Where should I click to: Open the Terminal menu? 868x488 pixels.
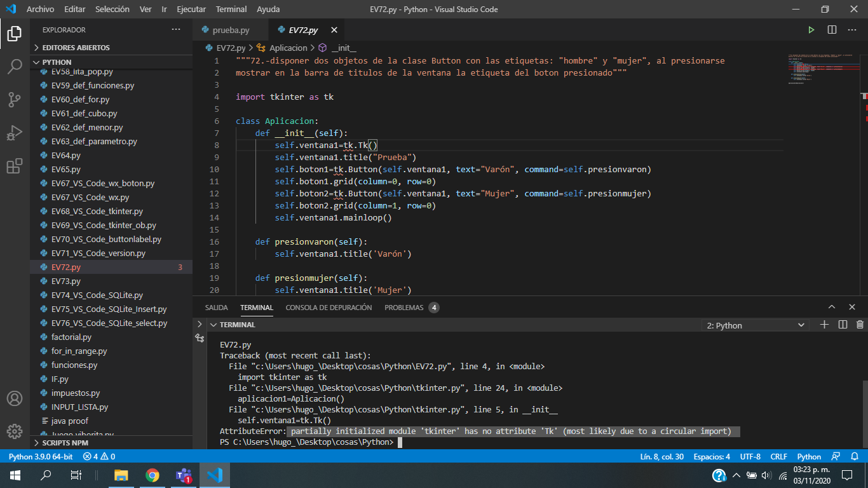(x=231, y=9)
